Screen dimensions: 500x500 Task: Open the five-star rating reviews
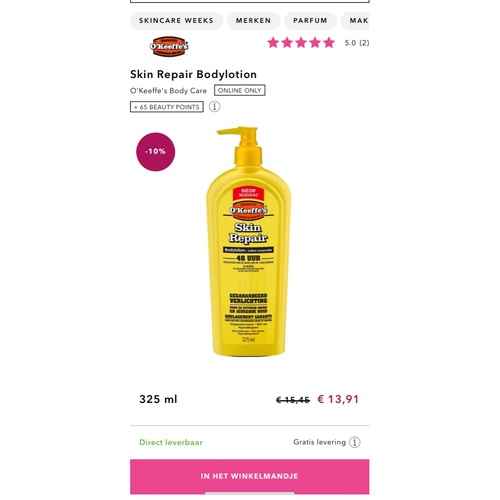[x=301, y=43]
